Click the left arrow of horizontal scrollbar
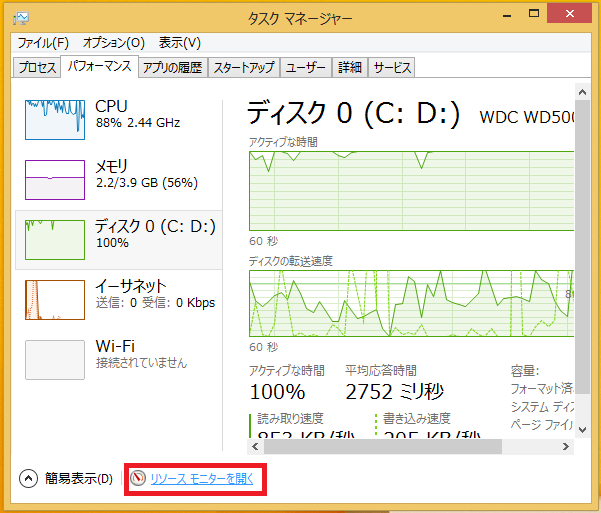Image resolution: width=601 pixels, height=513 pixels. coord(255,447)
